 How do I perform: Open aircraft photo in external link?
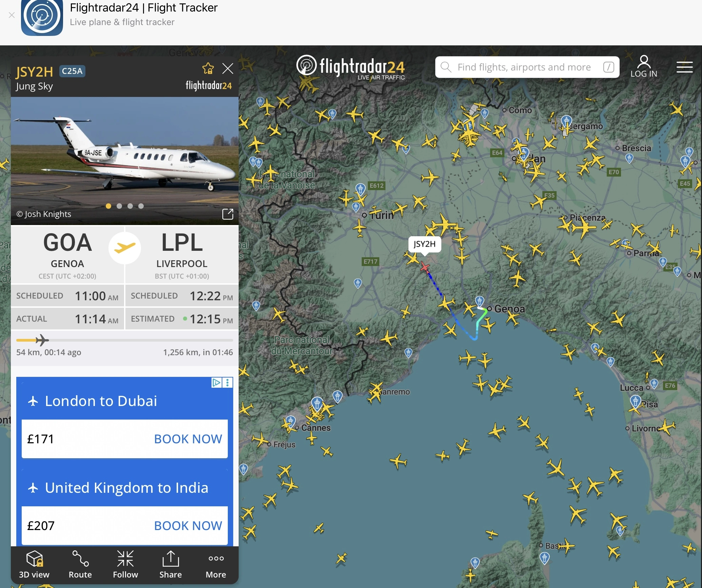(228, 214)
